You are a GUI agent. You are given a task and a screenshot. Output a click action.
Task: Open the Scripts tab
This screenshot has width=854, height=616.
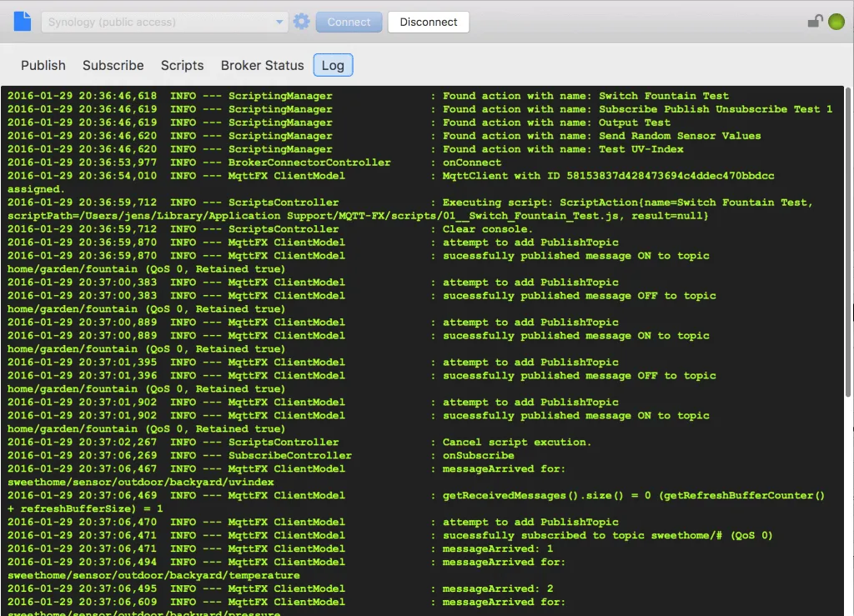click(x=182, y=65)
